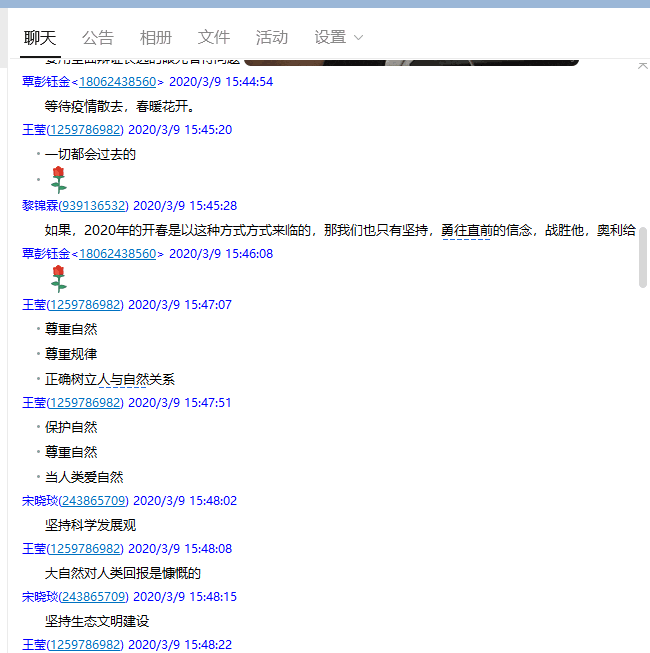Click the vertical chat scrollbar thumb

coord(643,257)
